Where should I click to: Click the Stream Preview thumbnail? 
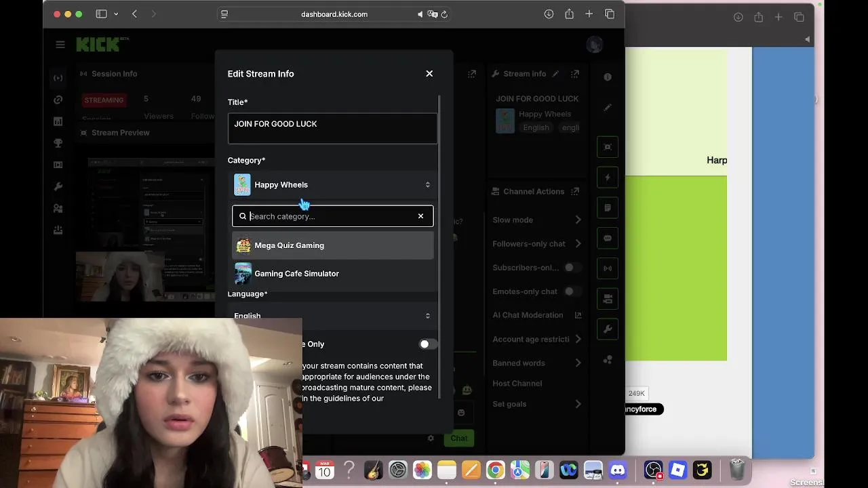coord(144,229)
